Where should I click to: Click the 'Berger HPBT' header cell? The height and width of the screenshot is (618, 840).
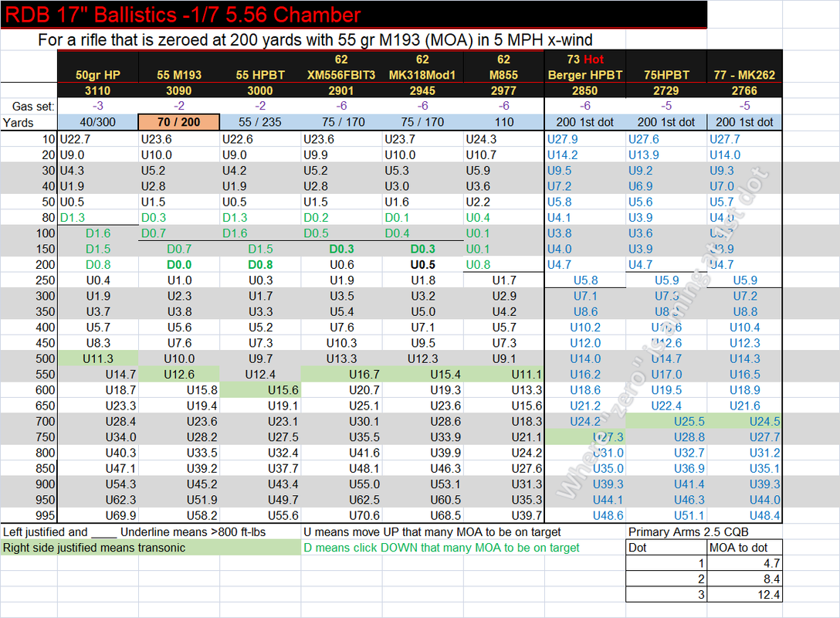click(585, 75)
